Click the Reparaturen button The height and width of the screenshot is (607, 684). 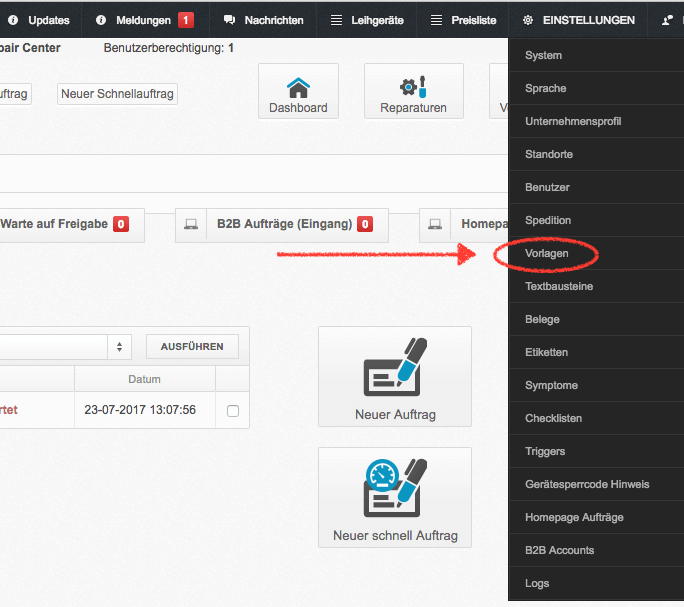pyautogui.click(x=414, y=91)
